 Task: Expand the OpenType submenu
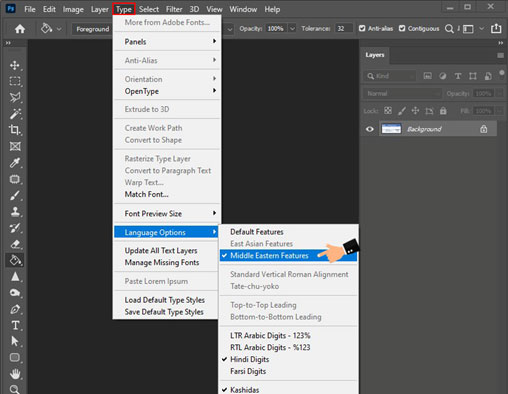(x=167, y=91)
